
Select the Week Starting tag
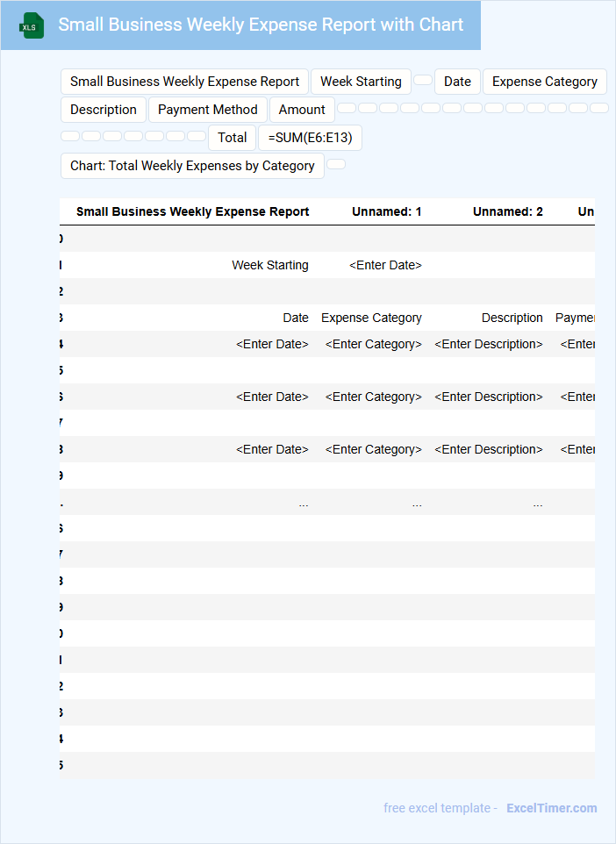361,82
